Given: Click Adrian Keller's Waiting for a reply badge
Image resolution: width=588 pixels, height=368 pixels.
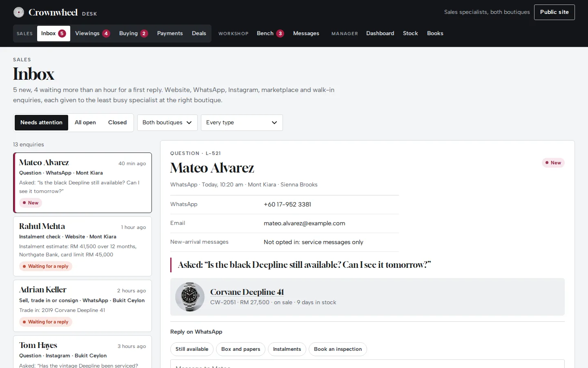Looking at the screenshot, I should pyautogui.click(x=46, y=322).
